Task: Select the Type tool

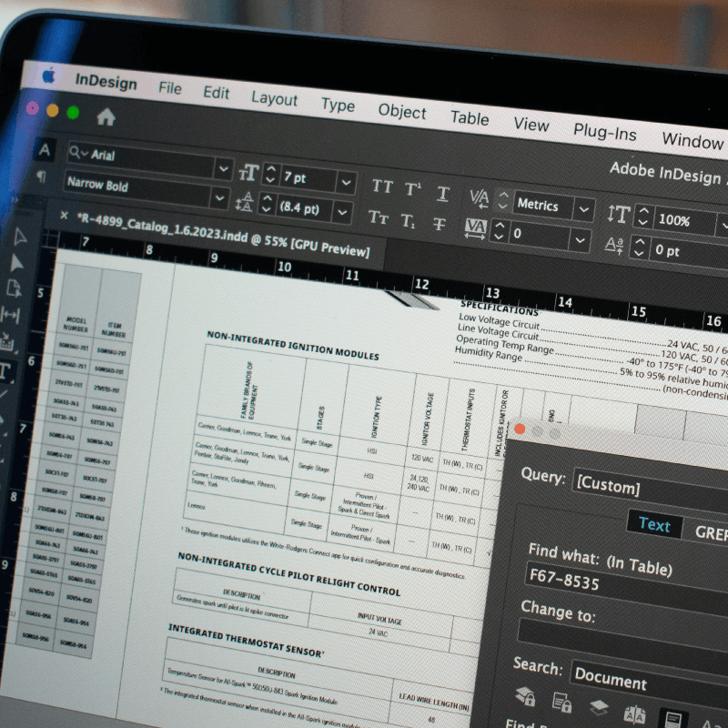Action: tap(5, 371)
